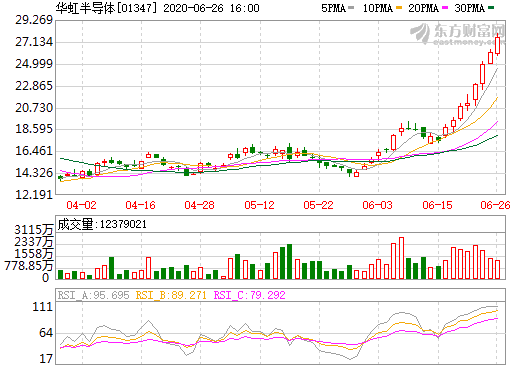
Task: Click the 2337万 volume axis label
Action: (x=34, y=242)
